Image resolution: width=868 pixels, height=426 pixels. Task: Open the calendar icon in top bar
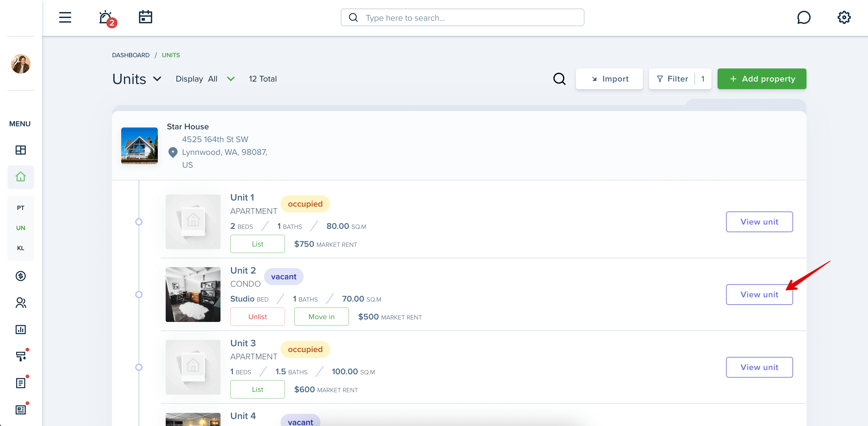tap(146, 17)
